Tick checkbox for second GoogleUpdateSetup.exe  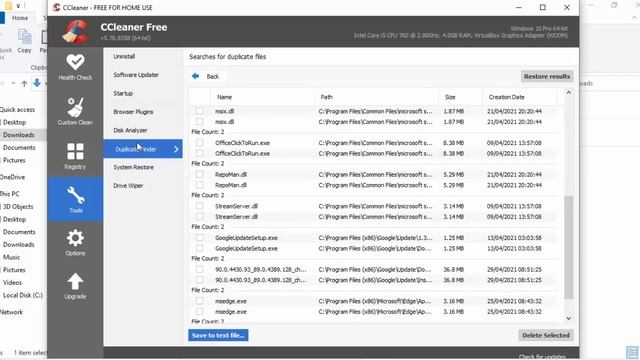[x=199, y=248]
